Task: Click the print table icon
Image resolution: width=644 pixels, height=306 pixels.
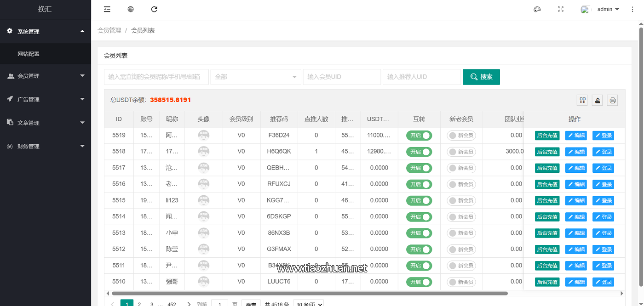Action: coord(612,100)
